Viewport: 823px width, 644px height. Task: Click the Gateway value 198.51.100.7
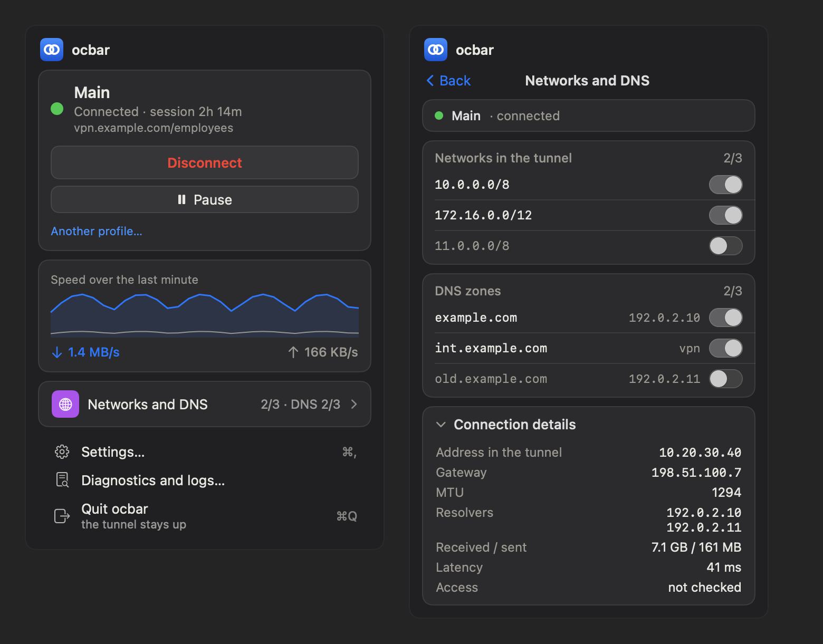[x=696, y=473]
